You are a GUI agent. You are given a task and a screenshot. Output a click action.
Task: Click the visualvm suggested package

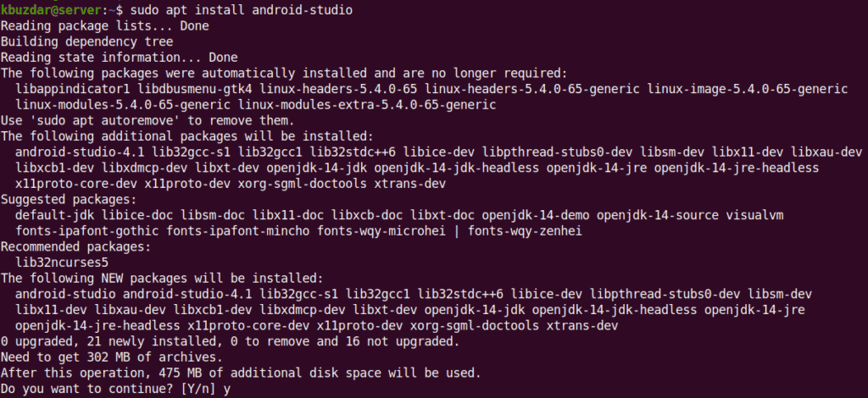pos(754,215)
